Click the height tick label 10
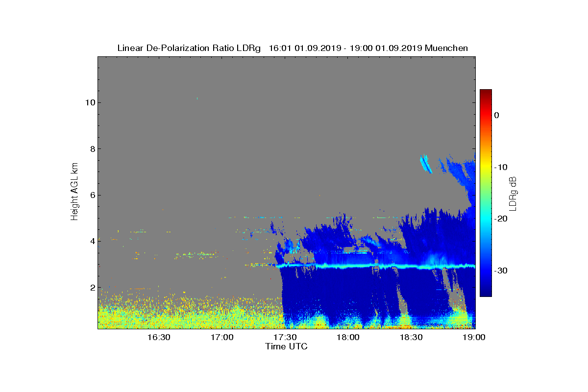588x392 pixels. pos(90,102)
